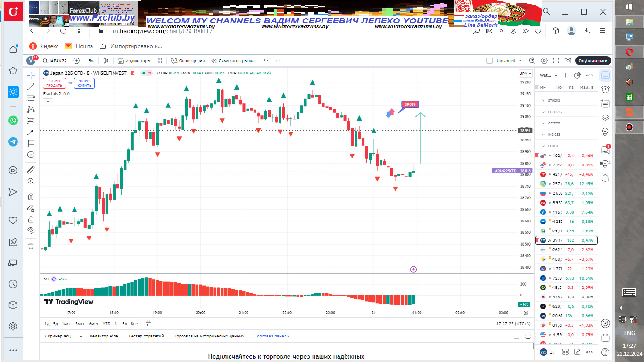Open the 5m timeframe selector
The height and width of the screenshot is (362, 644).
91,61
